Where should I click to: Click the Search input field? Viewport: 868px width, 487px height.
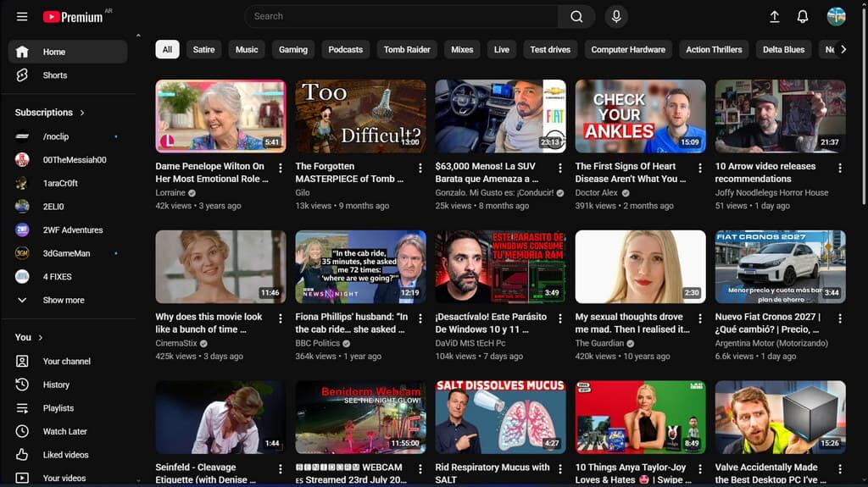tap(401, 17)
